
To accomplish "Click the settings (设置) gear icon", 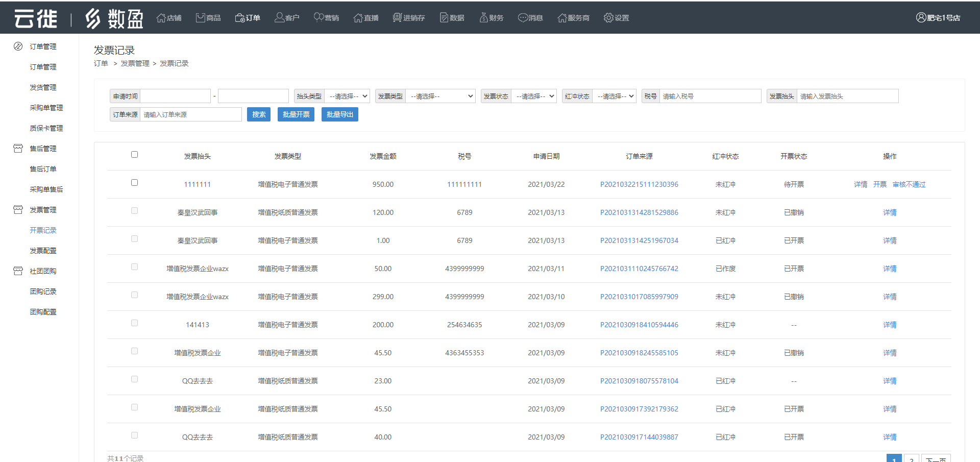I will [x=608, y=18].
